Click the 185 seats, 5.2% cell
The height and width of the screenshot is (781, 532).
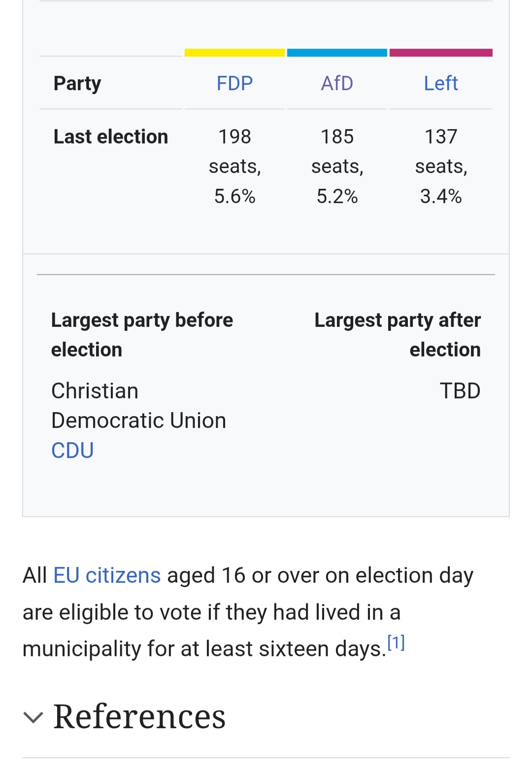[x=337, y=166]
